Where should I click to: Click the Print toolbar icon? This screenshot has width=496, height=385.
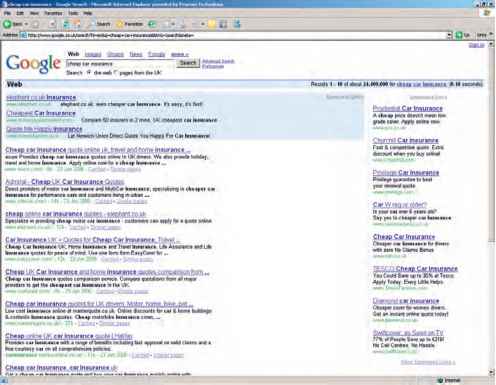point(182,24)
